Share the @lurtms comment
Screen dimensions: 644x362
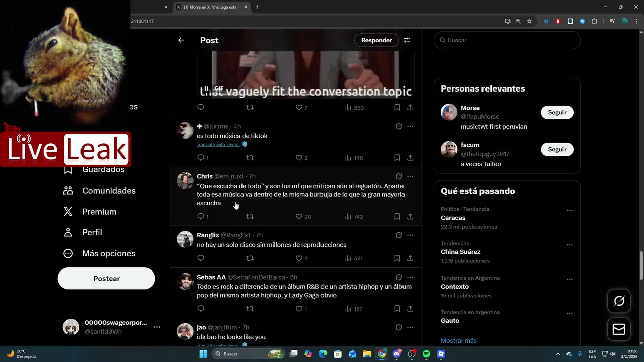click(410, 158)
